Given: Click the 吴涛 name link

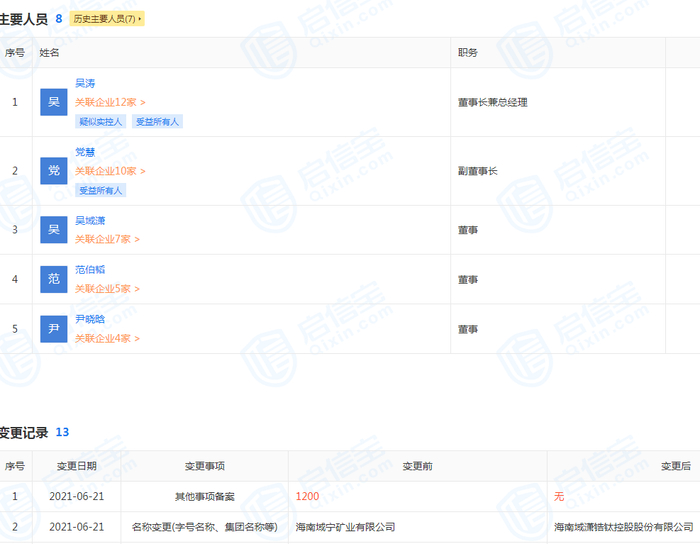Looking at the screenshot, I should click(x=85, y=83).
